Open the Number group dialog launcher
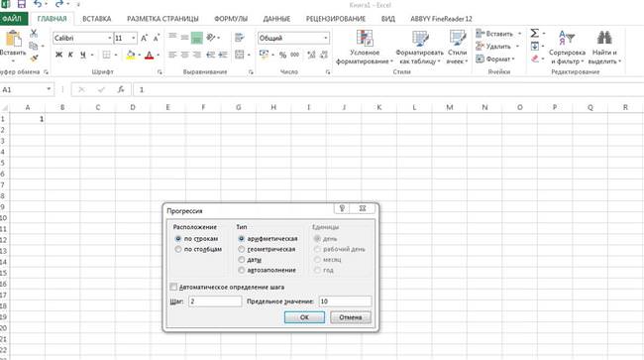The image size is (644, 360). click(328, 72)
